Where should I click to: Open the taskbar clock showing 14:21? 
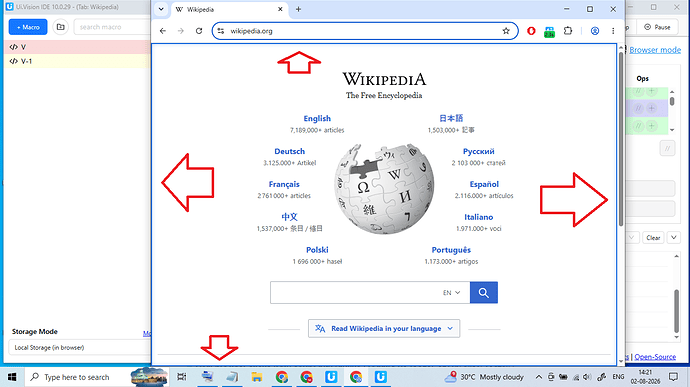645,377
